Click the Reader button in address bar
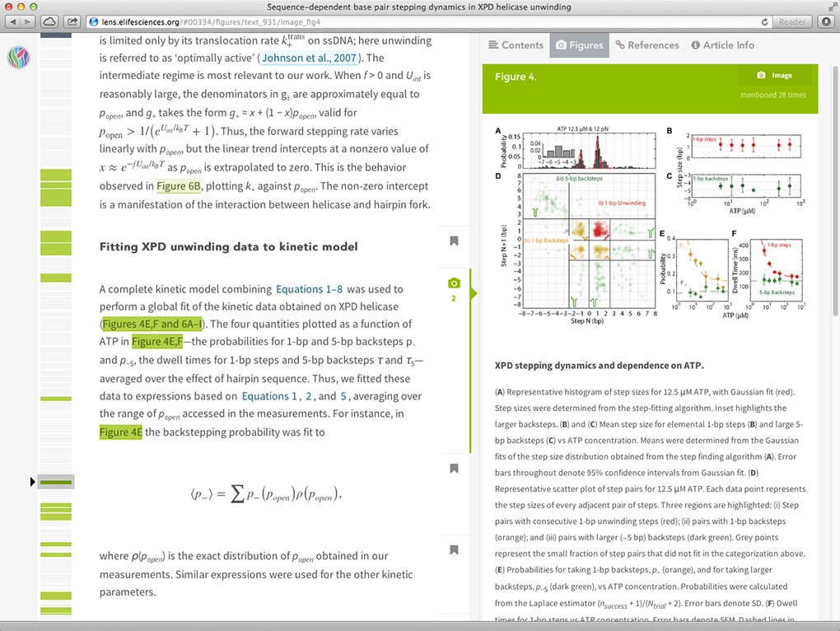 [792, 22]
